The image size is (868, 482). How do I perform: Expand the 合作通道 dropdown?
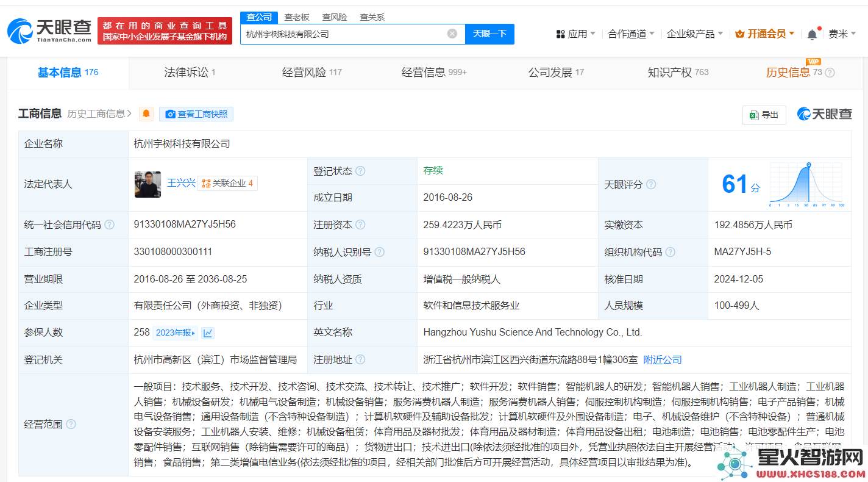[631, 34]
